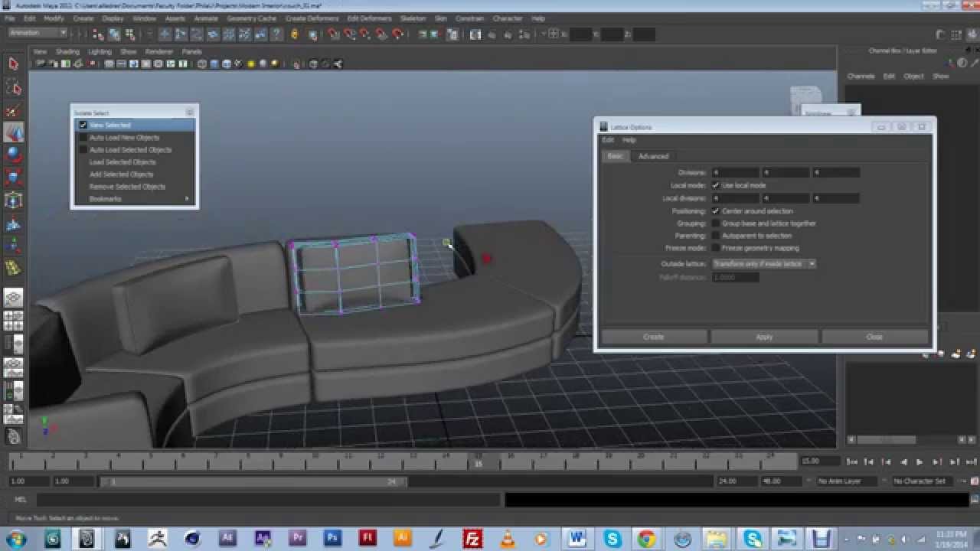Choose Add Selected Objects
Viewport: 980px width, 551px height.
click(122, 174)
